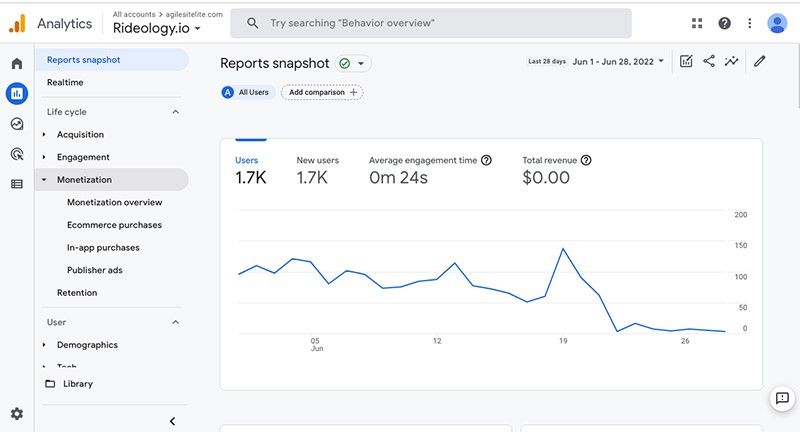Collapse the User section
The height and width of the screenshot is (432, 800).
coord(176,322)
